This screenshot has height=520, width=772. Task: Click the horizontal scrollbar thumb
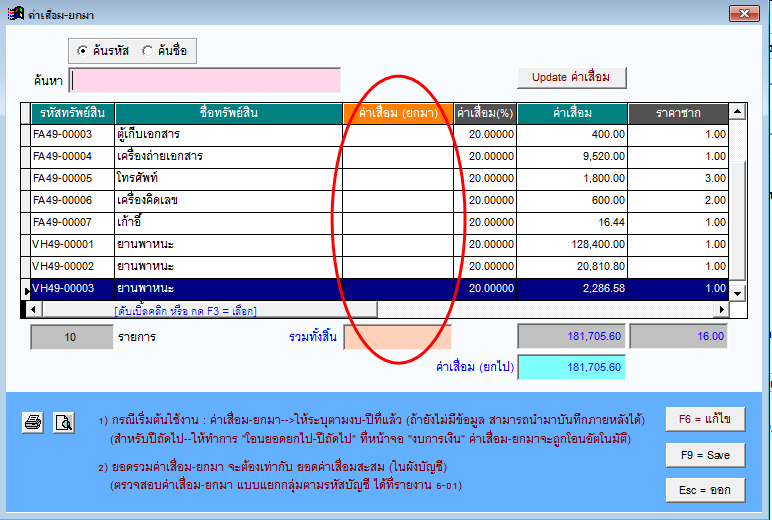coord(210,310)
